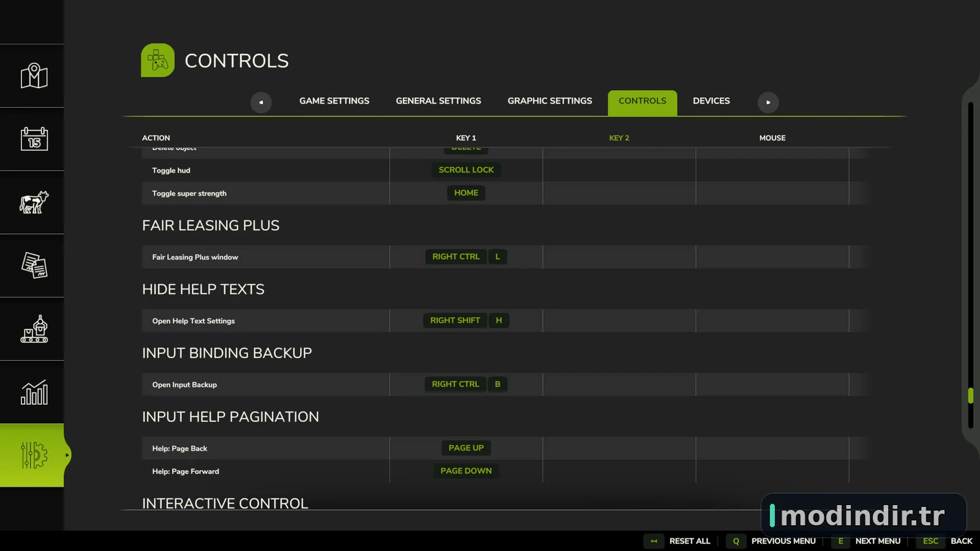Click the 'Help: Page Back' label
This screenshot has width=980, height=551.
point(179,448)
